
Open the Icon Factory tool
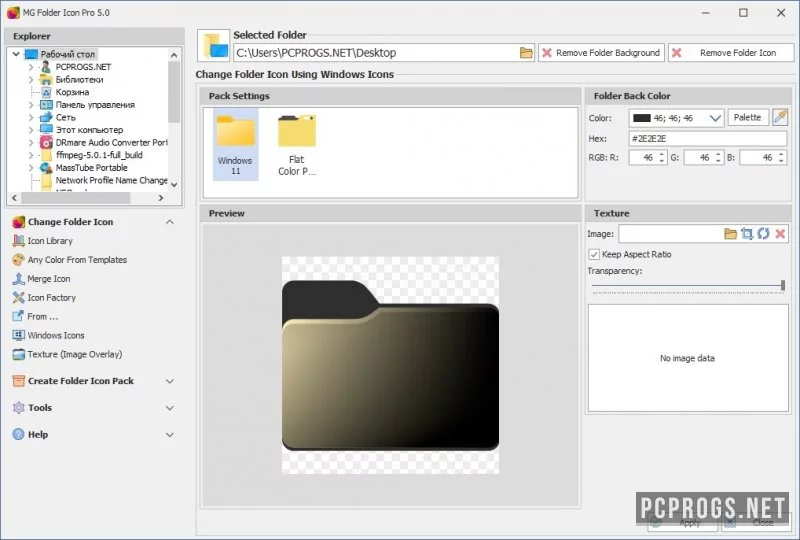(x=44, y=298)
